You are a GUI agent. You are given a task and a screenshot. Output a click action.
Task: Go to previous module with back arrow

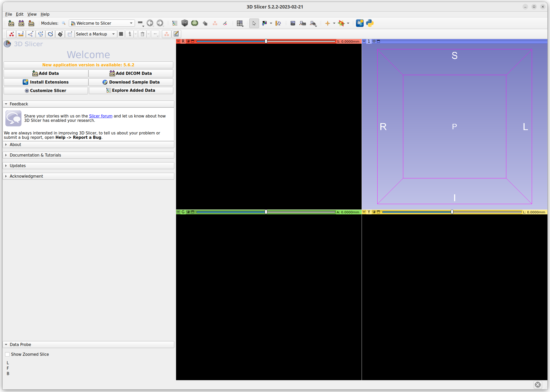click(150, 23)
